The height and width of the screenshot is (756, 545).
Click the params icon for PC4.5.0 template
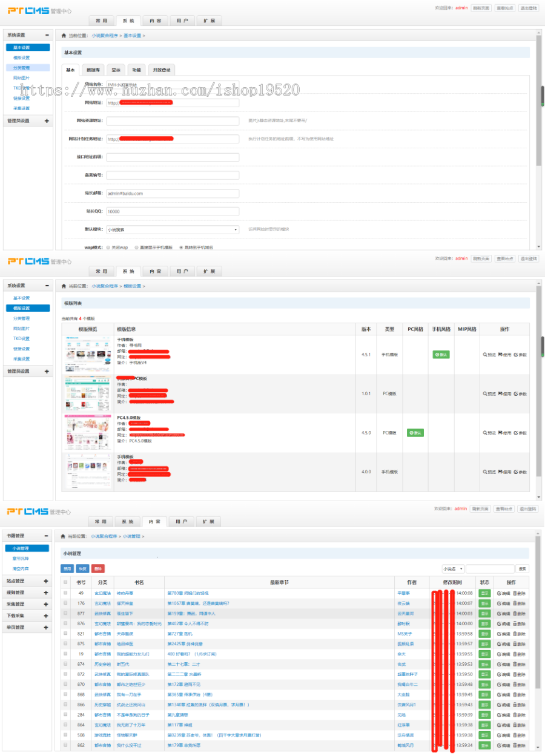(516, 433)
